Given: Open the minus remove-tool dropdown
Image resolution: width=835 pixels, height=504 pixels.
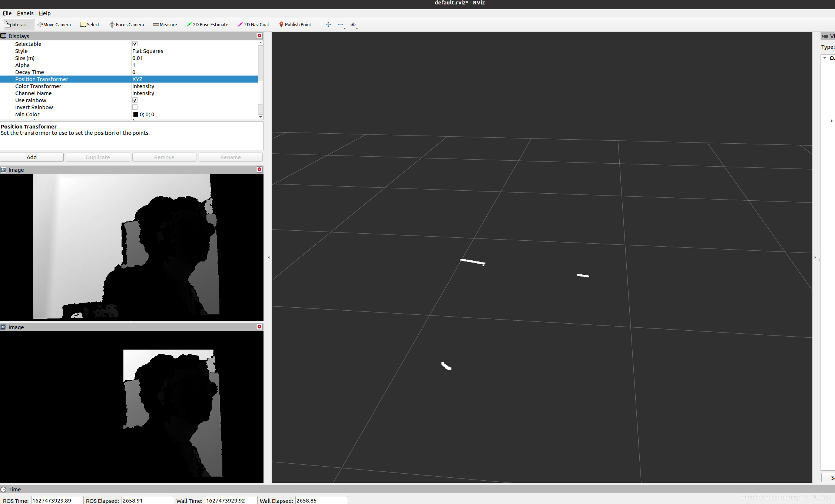Looking at the screenshot, I should [341, 25].
